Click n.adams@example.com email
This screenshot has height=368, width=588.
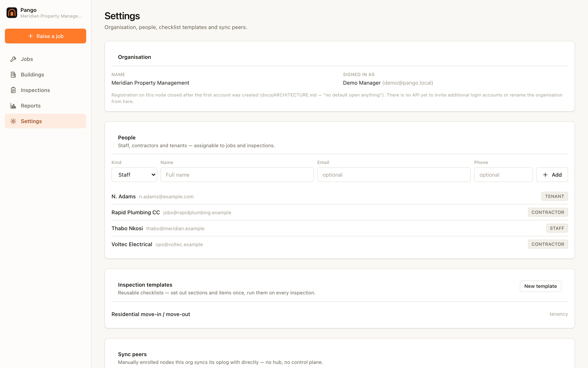[166, 197]
